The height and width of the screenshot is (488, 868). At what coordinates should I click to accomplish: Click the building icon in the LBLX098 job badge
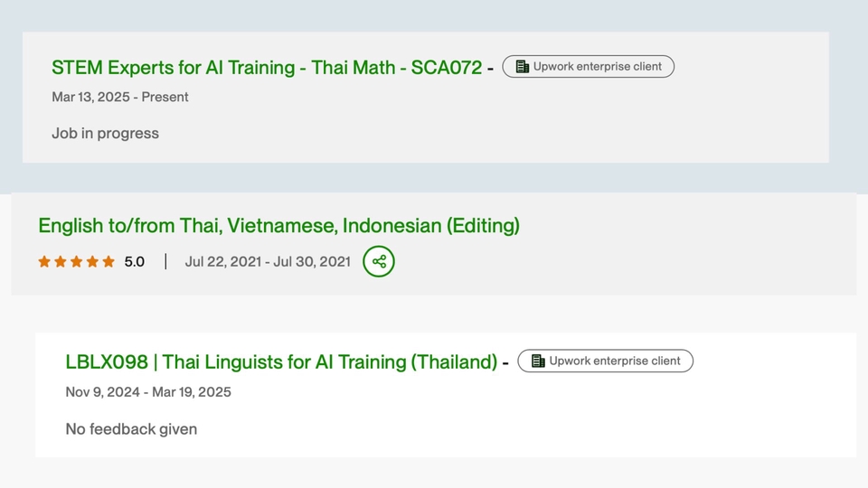click(x=538, y=361)
